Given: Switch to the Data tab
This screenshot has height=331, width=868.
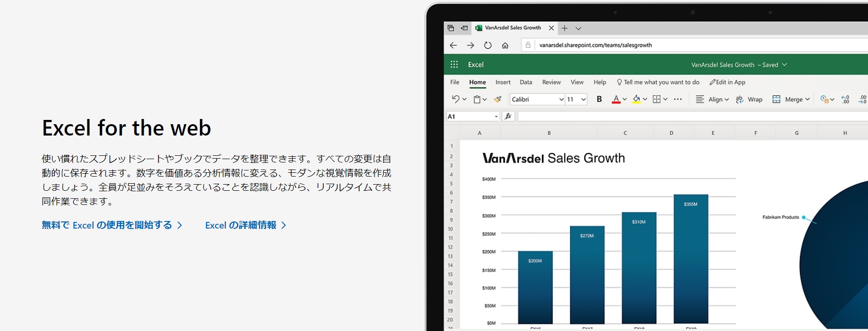Looking at the screenshot, I should [526, 82].
